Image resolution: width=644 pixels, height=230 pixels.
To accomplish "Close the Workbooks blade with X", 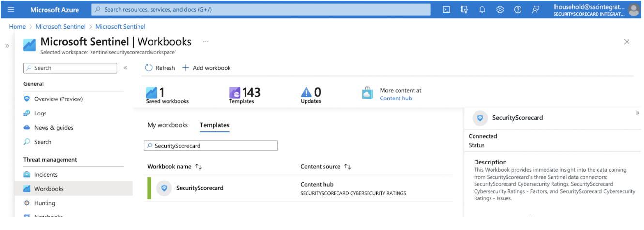I will (627, 42).
